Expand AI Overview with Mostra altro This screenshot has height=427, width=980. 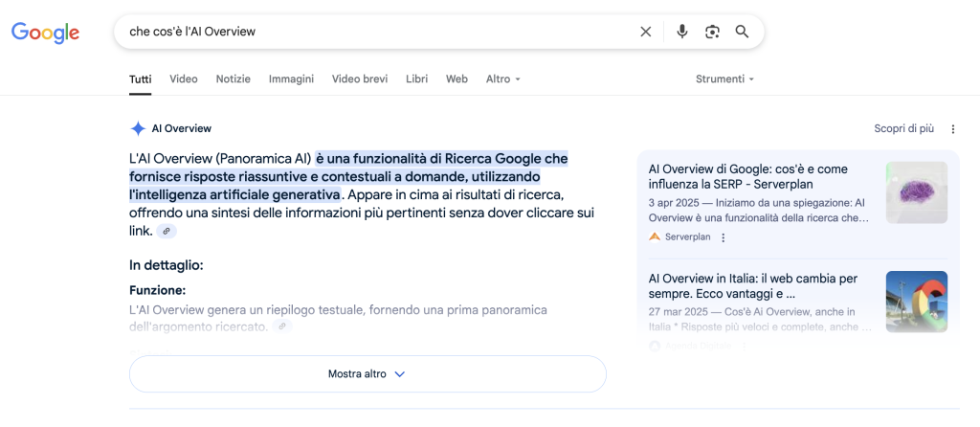pyautogui.click(x=367, y=374)
